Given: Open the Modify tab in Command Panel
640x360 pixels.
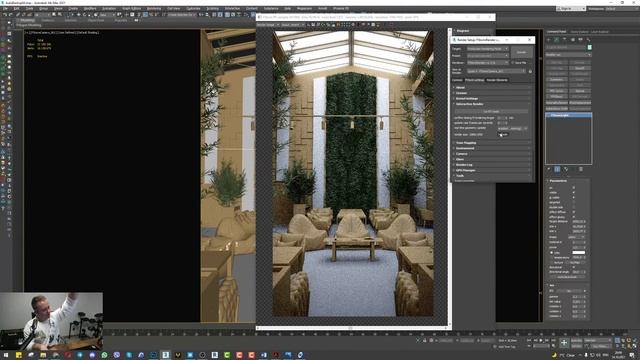Looking at the screenshot, I should [557, 40].
